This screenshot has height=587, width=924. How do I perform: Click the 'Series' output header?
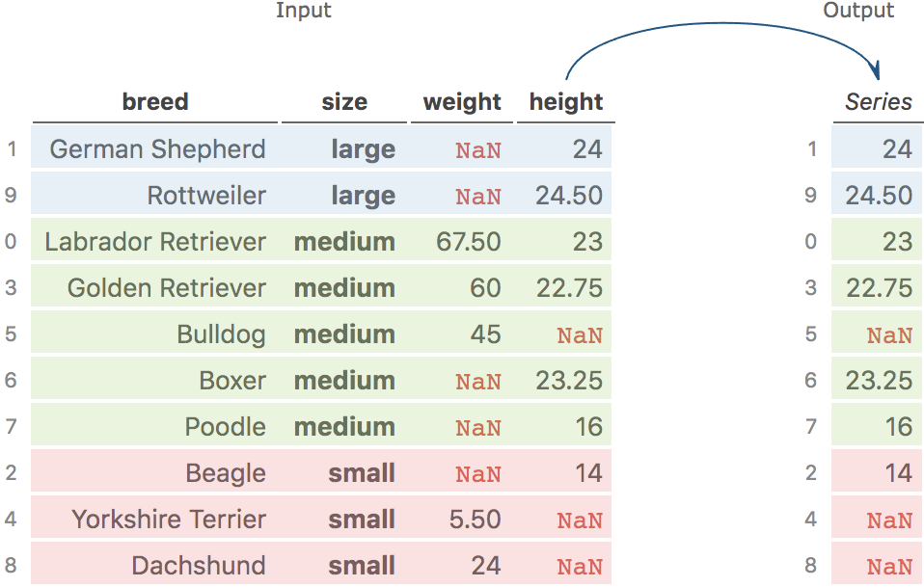pos(878,102)
